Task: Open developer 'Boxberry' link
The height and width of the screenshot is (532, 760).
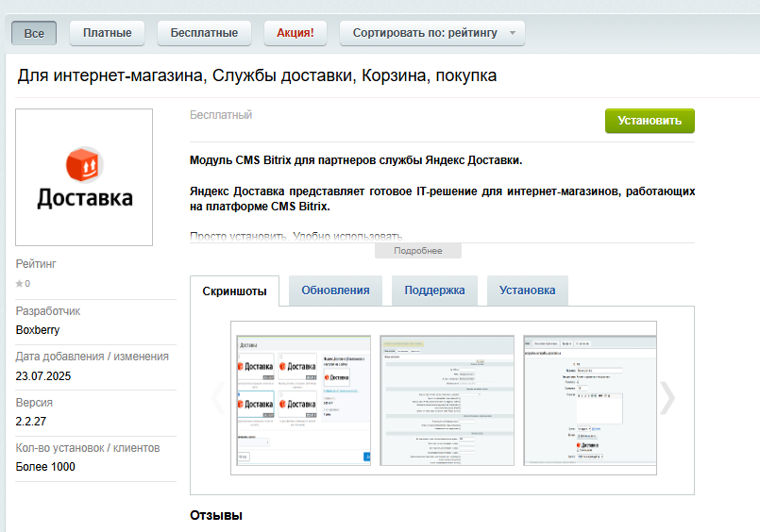Action: (x=38, y=330)
